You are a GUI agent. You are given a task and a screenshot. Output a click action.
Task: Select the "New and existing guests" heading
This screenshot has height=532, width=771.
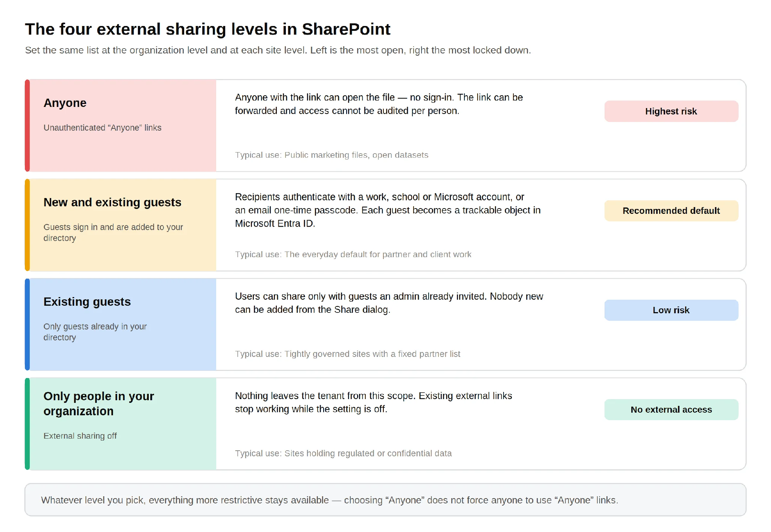click(112, 202)
